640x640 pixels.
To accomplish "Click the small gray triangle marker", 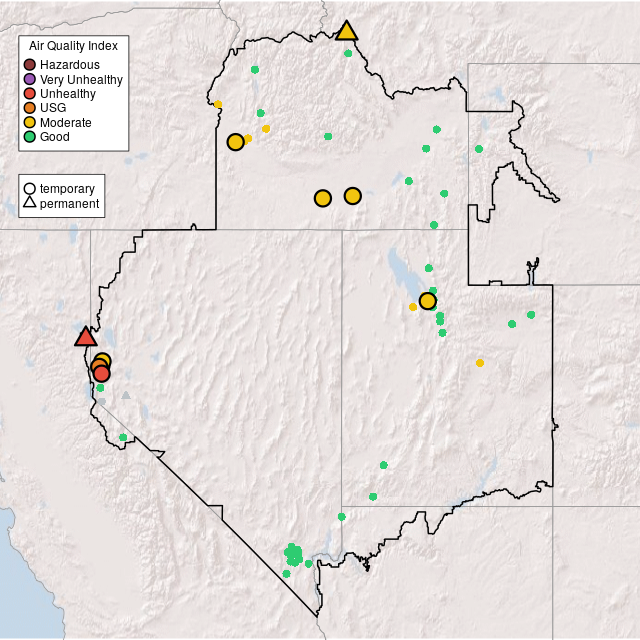I will pos(126,395).
